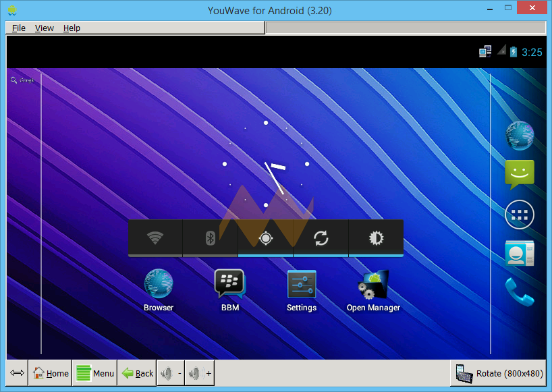552x392 pixels.
Task: Click the double-arrow resize button
Action: [17, 373]
